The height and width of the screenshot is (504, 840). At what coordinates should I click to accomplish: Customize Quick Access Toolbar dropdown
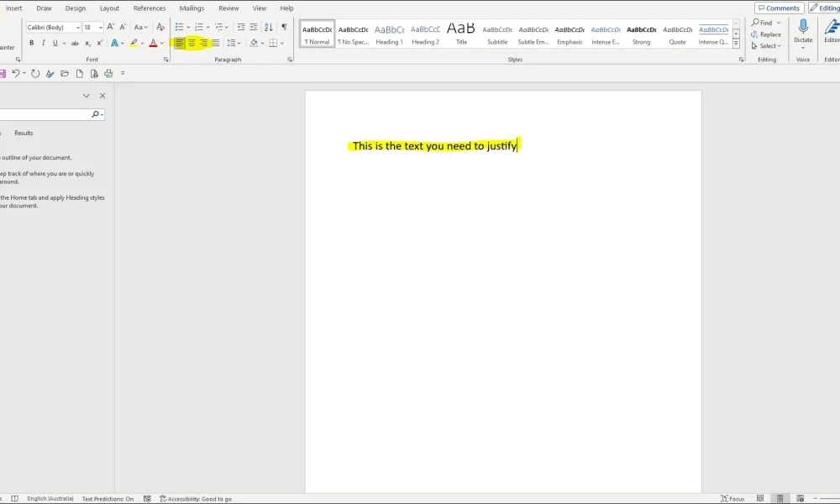click(x=123, y=73)
